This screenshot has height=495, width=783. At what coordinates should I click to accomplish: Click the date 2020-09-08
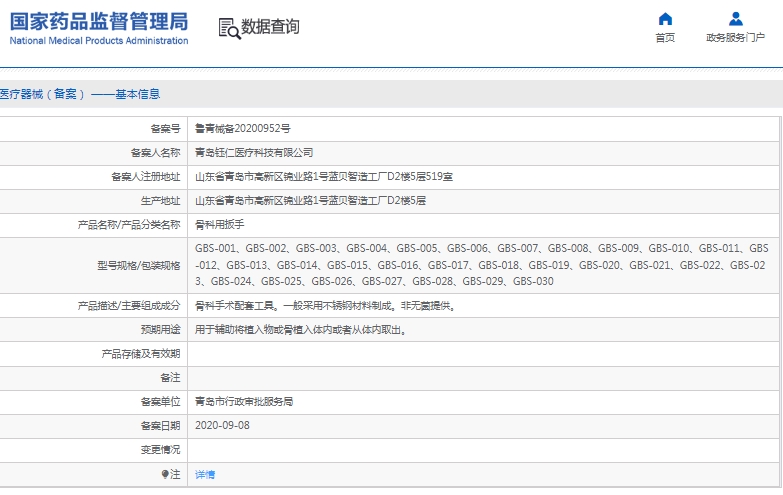[222, 426]
